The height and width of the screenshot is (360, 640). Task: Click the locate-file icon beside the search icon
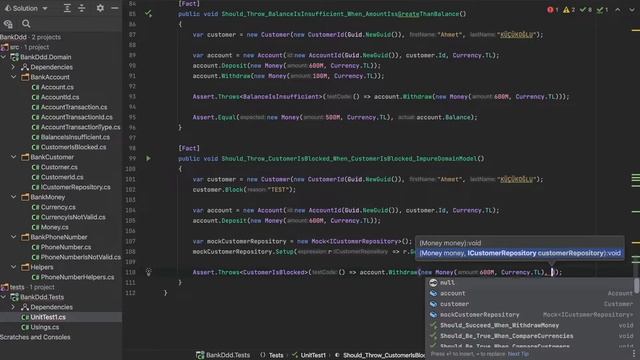pyautogui.click(x=8, y=24)
